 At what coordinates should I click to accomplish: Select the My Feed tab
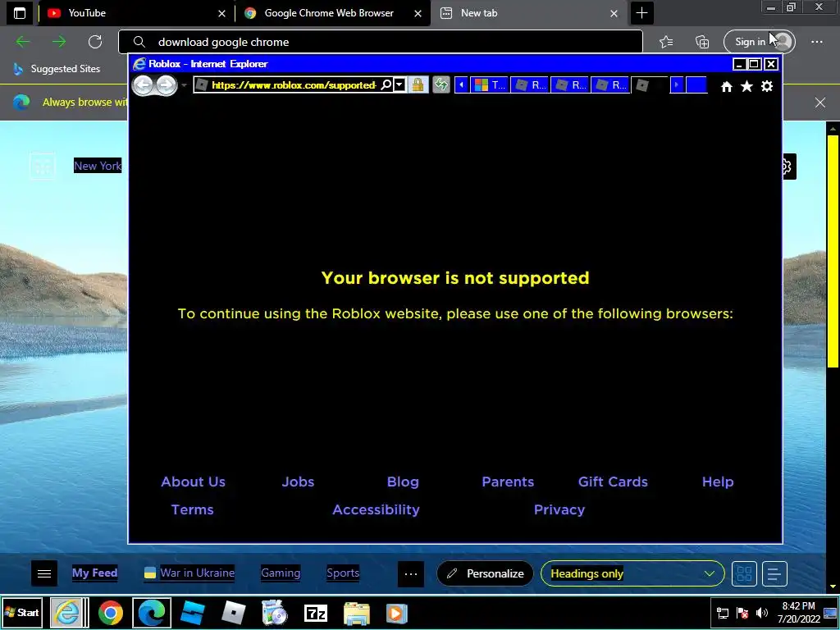coord(95,573)
